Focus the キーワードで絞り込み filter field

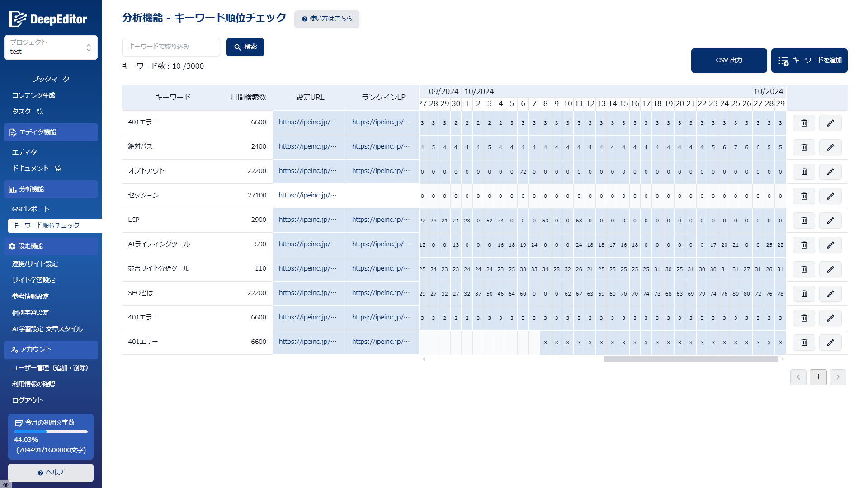tap(171, 47)
